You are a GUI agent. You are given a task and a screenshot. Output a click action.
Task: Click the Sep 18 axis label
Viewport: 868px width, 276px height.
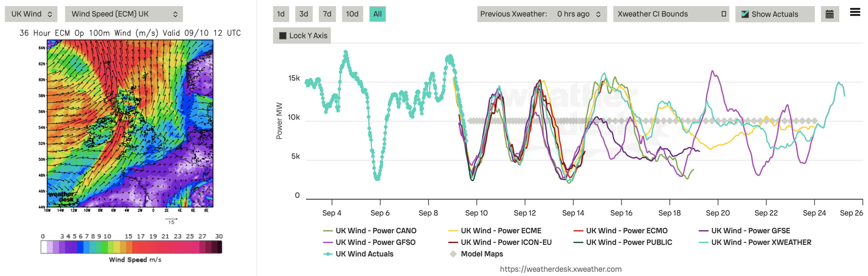[x=669, y=213]
